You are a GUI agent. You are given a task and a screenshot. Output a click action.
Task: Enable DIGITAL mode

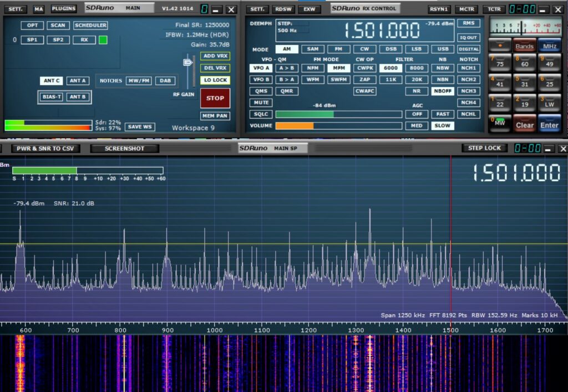pyautogui.click(x=469, y=49)
